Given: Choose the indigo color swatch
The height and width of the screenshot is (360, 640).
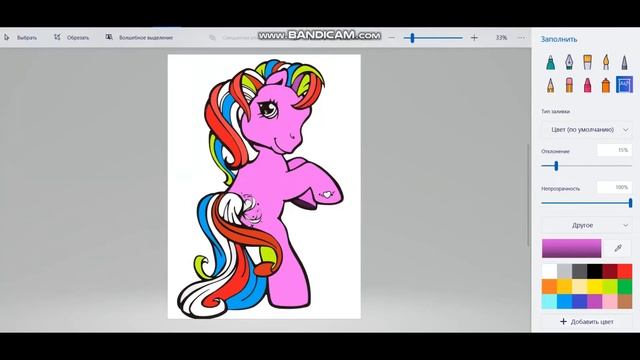Looking at the screenshot, I should 580,302.
